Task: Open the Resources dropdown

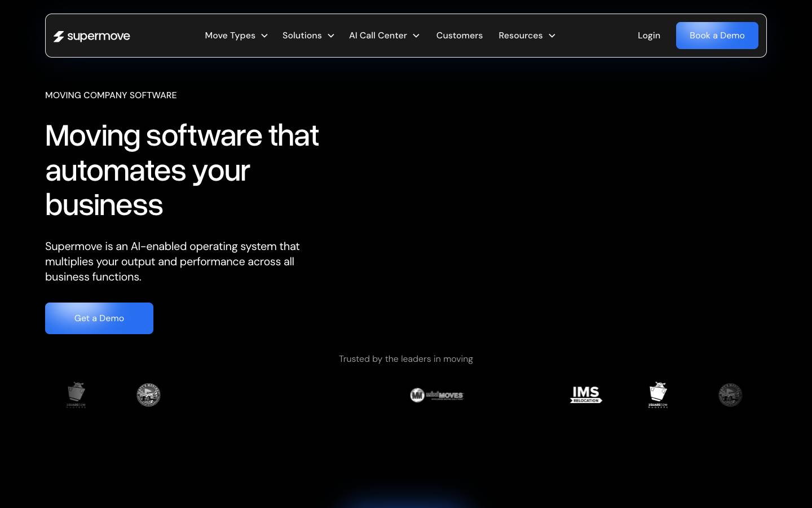Action: (x=527, y=36)
